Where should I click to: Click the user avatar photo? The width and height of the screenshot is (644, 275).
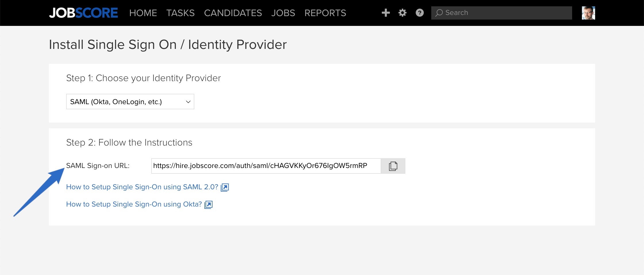tap(588, 13)
